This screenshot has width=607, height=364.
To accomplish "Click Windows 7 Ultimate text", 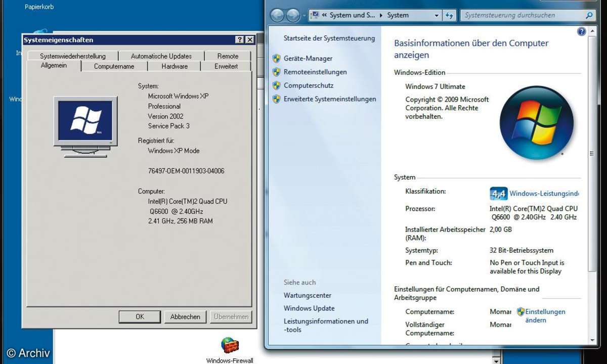I will point(435,86).
